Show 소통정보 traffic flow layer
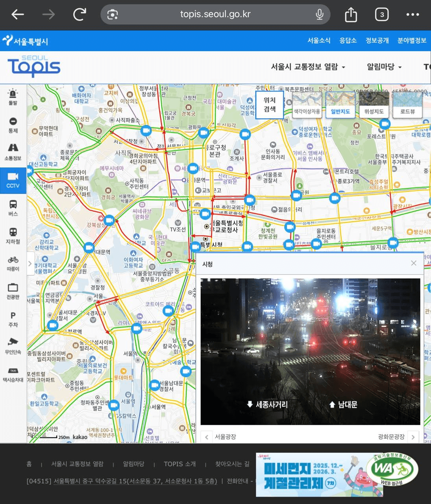431x504 pixels. 13,152
